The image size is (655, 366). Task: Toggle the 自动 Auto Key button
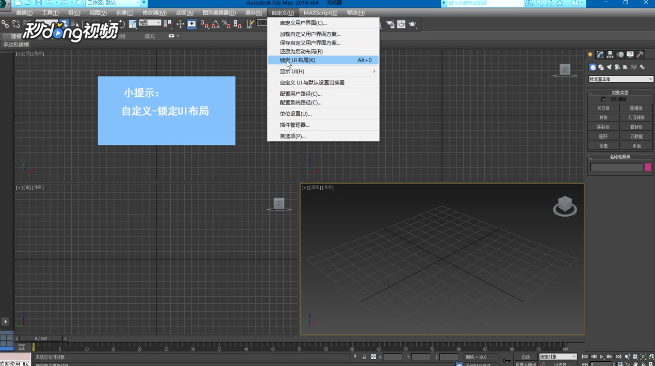[526, 357]
